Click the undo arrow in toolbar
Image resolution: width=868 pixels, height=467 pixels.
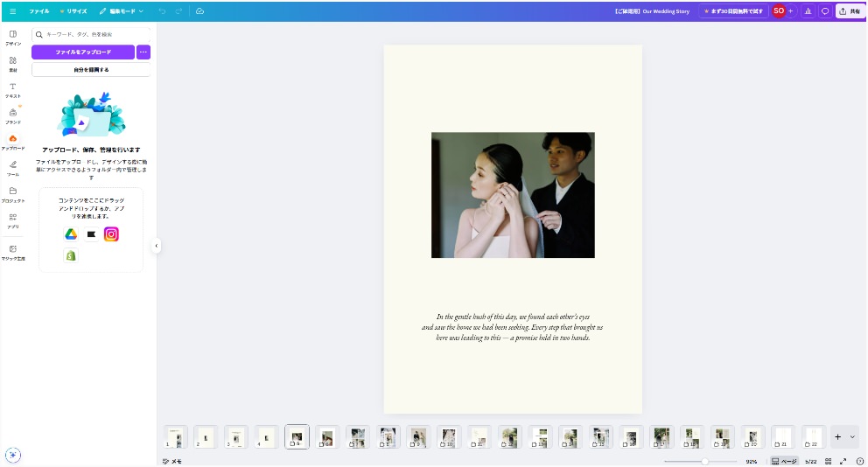tap(162, 11)
